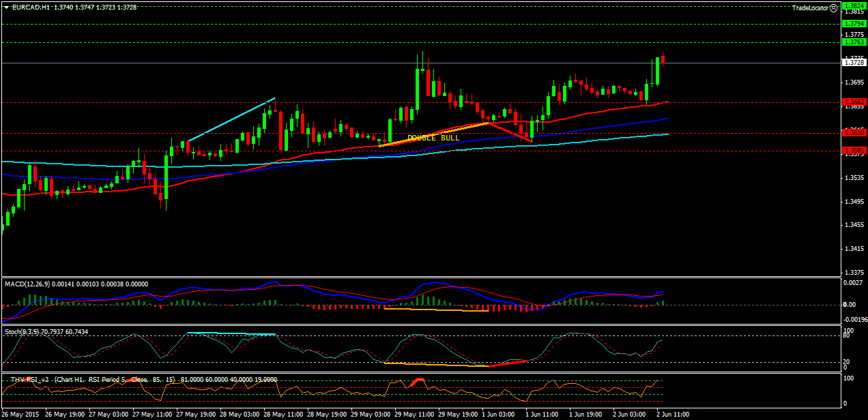Click the 1 Jun 03:00 time axis label
The height and width of the screenshot is (420, 868).
click(498, 414)
